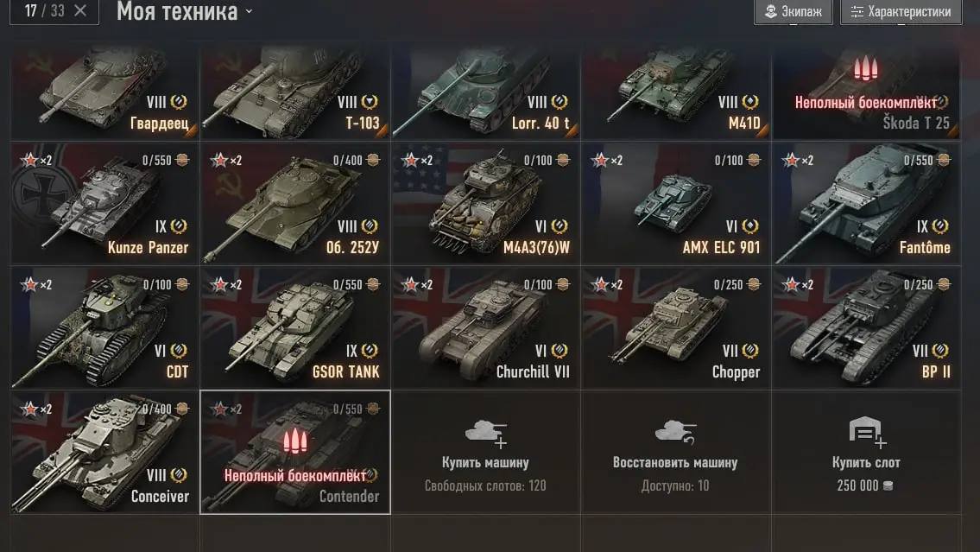Click the premium badge next to VIII on T-103
Image resolution: width=980 pixels, height=552 pixels.
pyautogui.click(x=370, y=102)
